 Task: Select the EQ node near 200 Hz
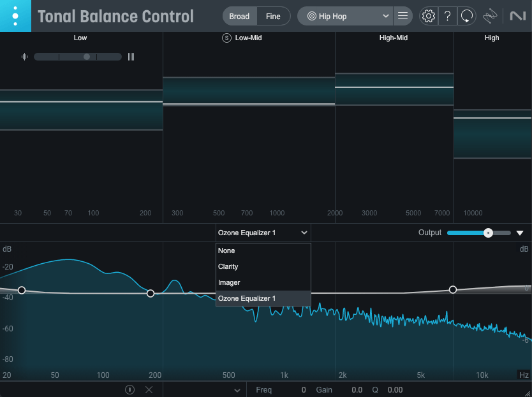(151, 293)
